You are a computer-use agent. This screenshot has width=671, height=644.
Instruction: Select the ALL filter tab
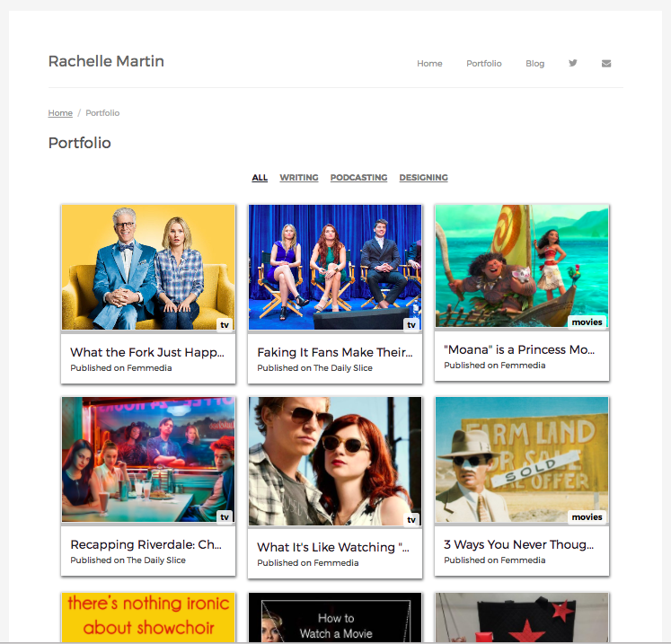(260, 178)
